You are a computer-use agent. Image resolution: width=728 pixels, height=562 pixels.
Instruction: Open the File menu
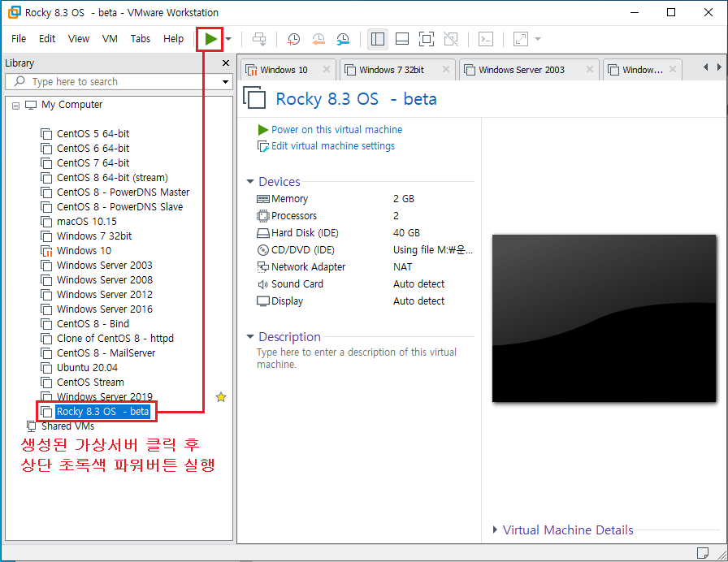point(19,38)
